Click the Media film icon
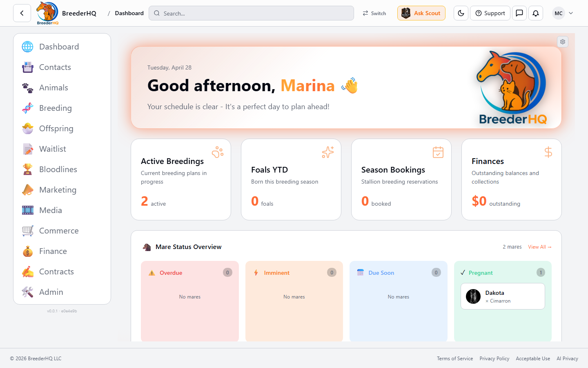 (28, 210)
